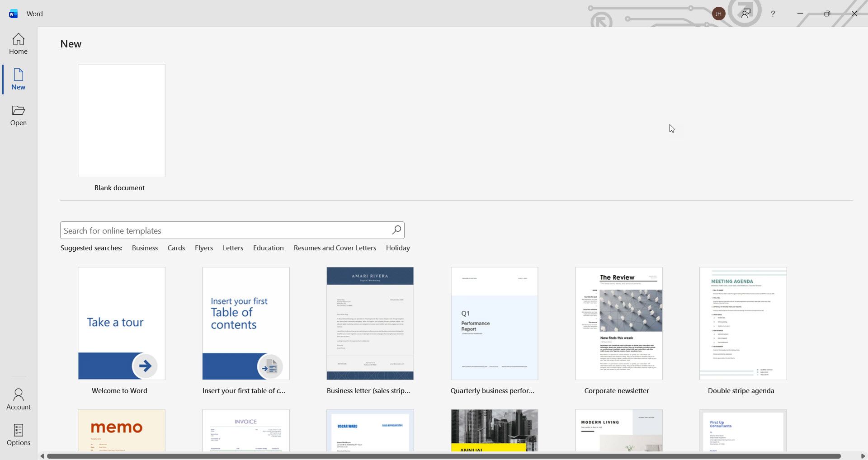Search suggested category Education
Image resolution: width=868 pixels, height=460 pixels.
(x=269, y=248)
